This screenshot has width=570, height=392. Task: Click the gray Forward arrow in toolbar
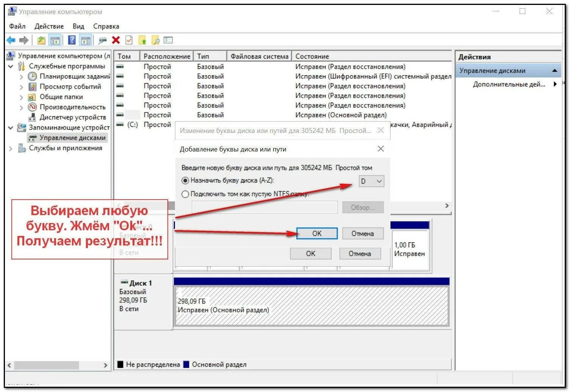point(23,40)
